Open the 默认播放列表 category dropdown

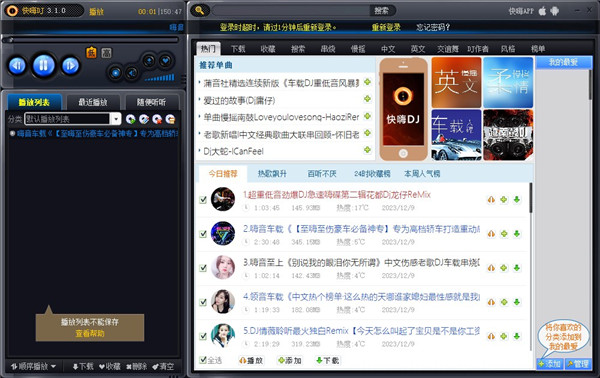116,119
